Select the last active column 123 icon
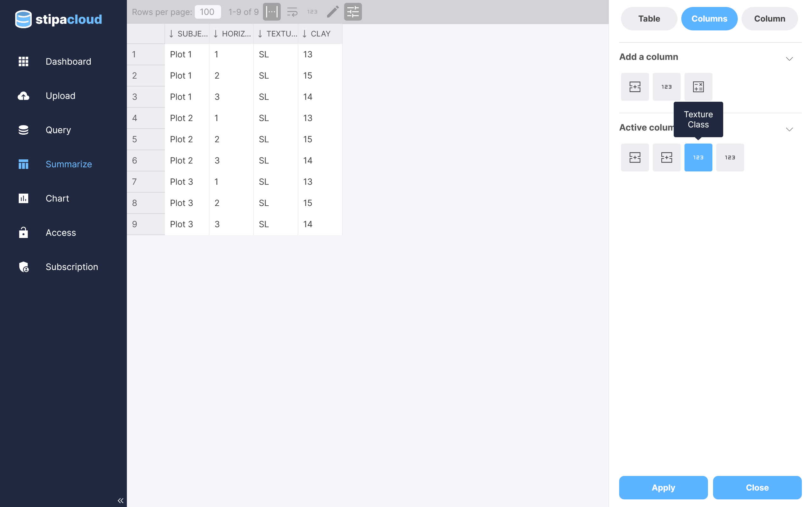The width and height of the screenshot is (812, 507). click(x=730, y=157)
